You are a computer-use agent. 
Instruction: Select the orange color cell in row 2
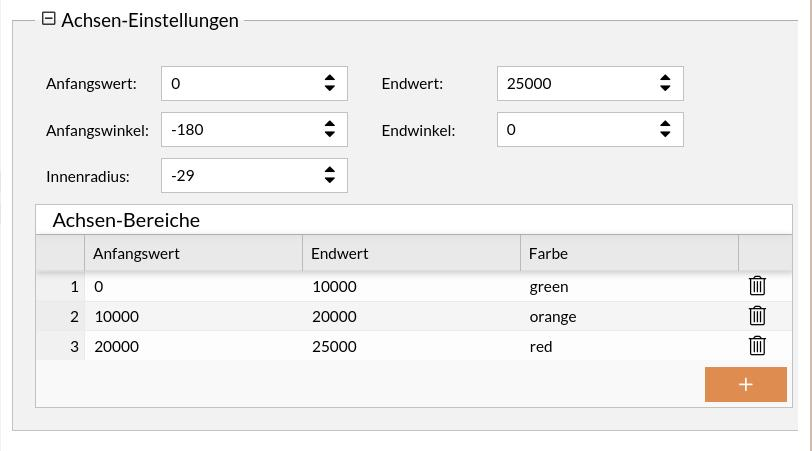tap(628, 317)
